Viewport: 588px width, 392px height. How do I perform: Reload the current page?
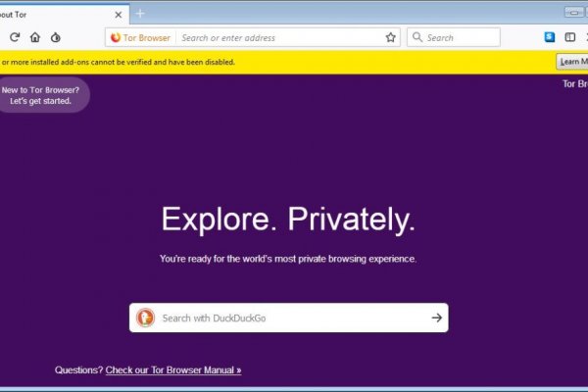15,37
